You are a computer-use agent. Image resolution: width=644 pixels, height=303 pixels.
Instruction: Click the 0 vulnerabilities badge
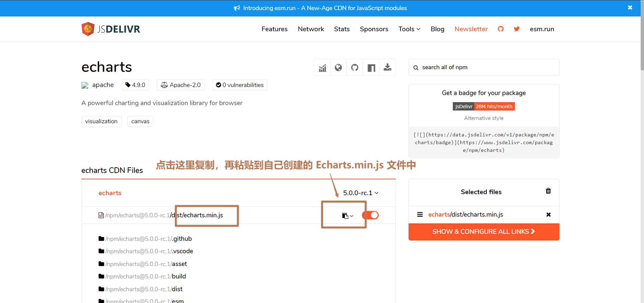click(240, 85)
